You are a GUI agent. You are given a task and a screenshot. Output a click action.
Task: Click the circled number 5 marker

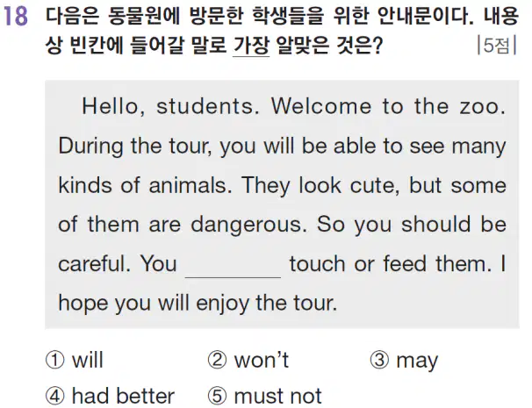pos(217,396)
